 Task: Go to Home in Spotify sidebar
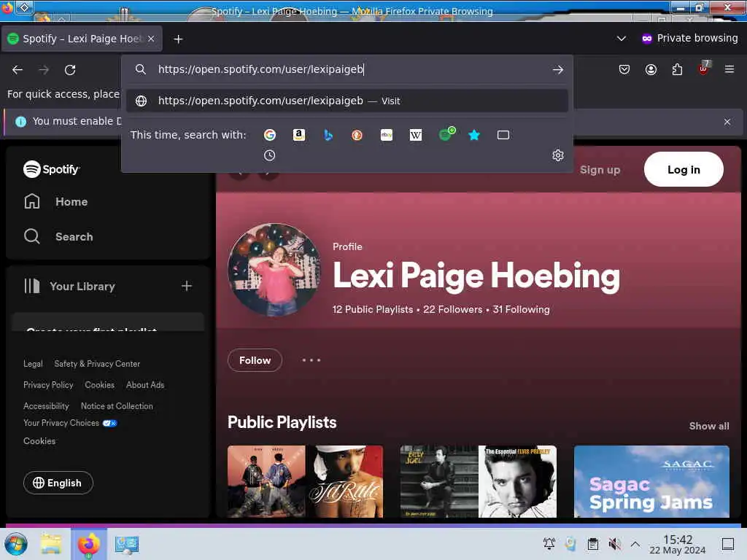pyautogui.click(x=55, y=201)
